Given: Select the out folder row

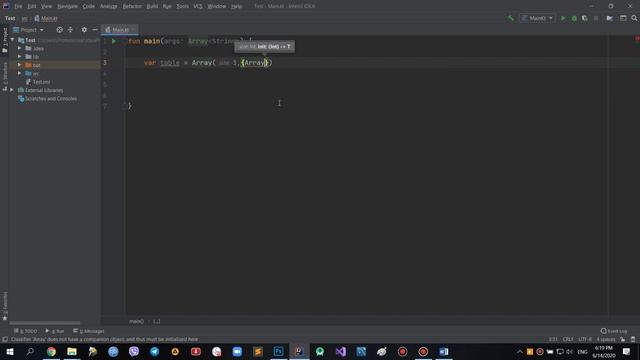Looking at the screenshot, I should [55, 65].
